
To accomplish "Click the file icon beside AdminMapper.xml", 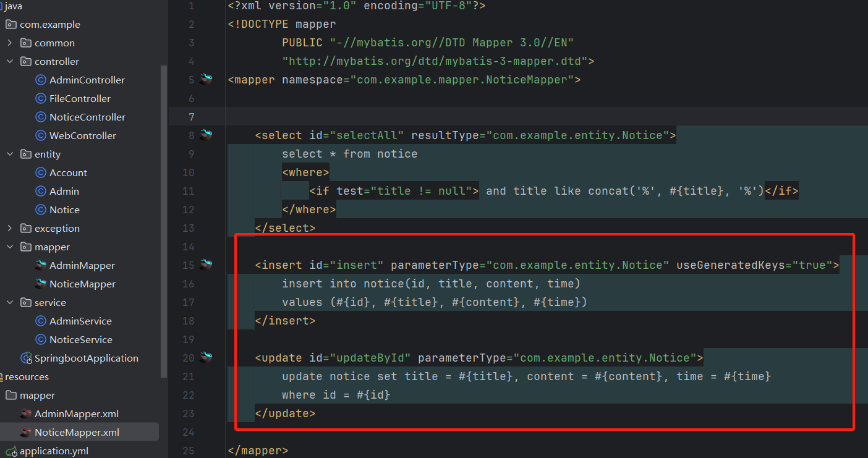I will pyautogui.click(x=26, y=413).
